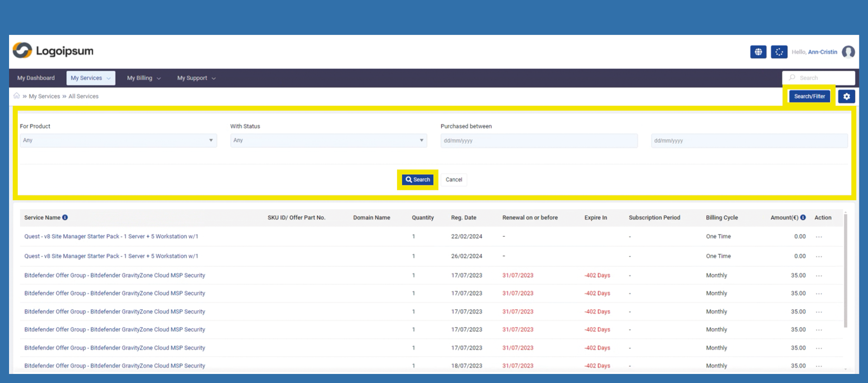Click the home breadcrumb icon
The image size is (868, 383).
point(17,96)
